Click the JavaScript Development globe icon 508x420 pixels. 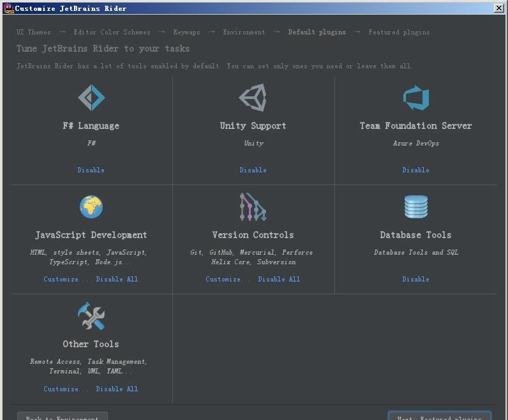tap(91, 207)
